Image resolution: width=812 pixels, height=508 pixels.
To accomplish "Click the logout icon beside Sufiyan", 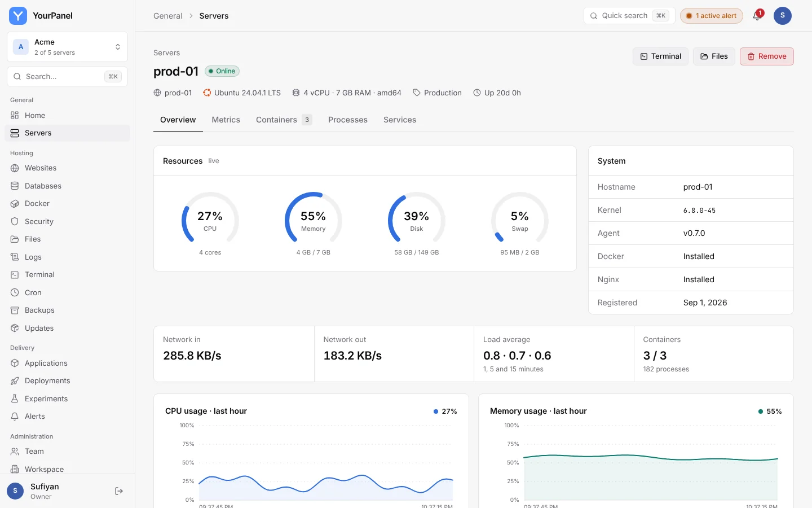I will pyautogui.click(x=119, y=491).
